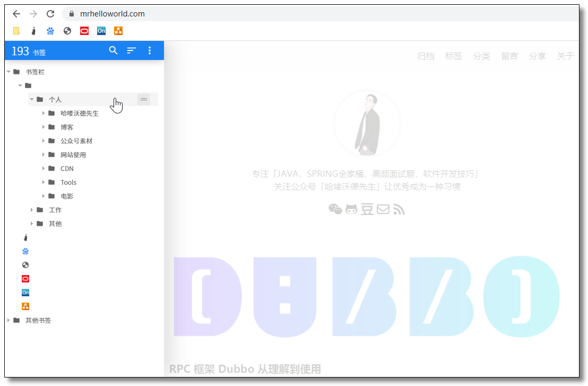Screen dimensions: 588x386
Task: Go back with the browser back arrow
Action: coord(16,14)
